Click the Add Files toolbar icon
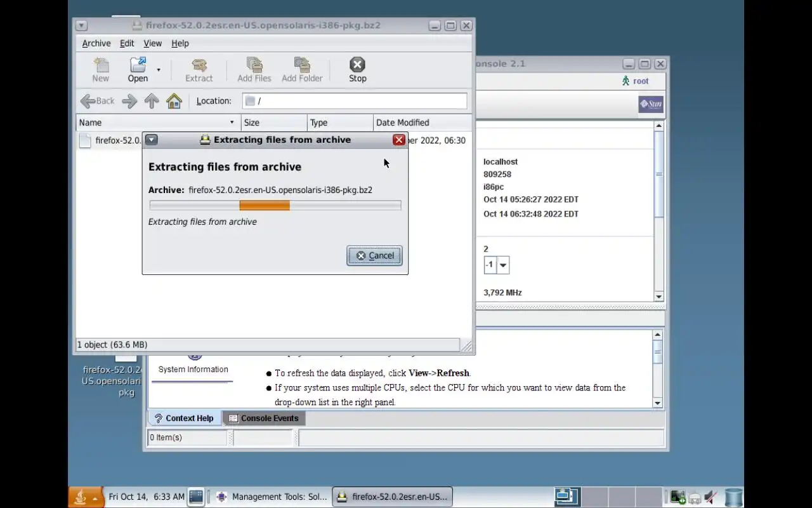Image resolution: width=812 pixels, height=508 pixels. tap(254, 70)
